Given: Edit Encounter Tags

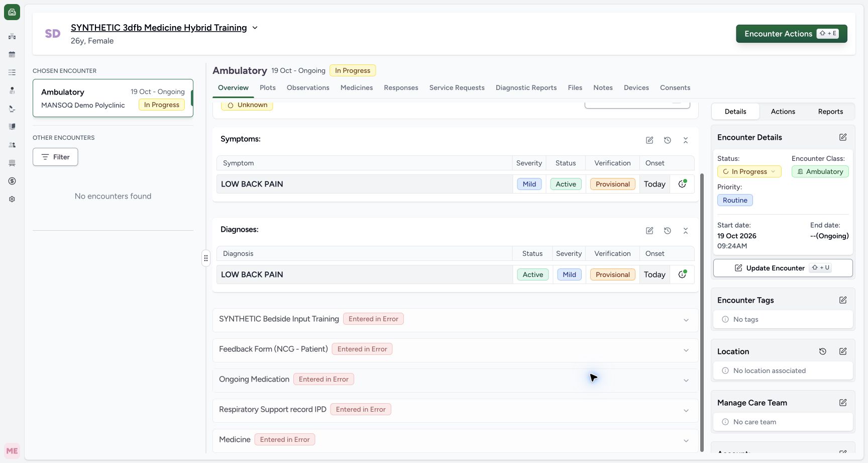Looking at the screenshot, I should 843,300.
